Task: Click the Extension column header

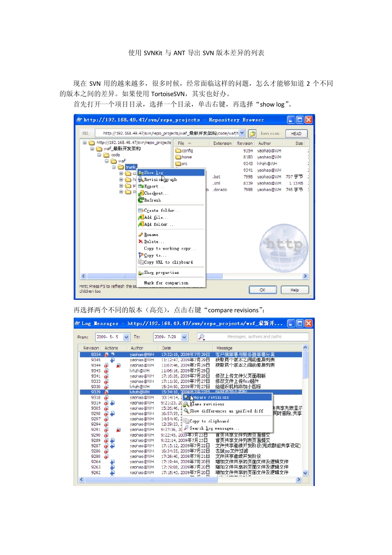Action: pyautogui.click(x=223, y=143)
